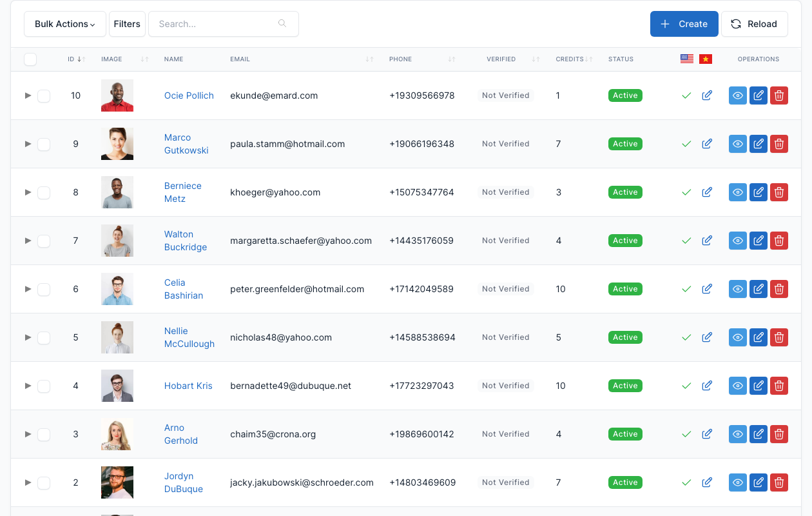Expand row details for Hobart Kris

28,385
